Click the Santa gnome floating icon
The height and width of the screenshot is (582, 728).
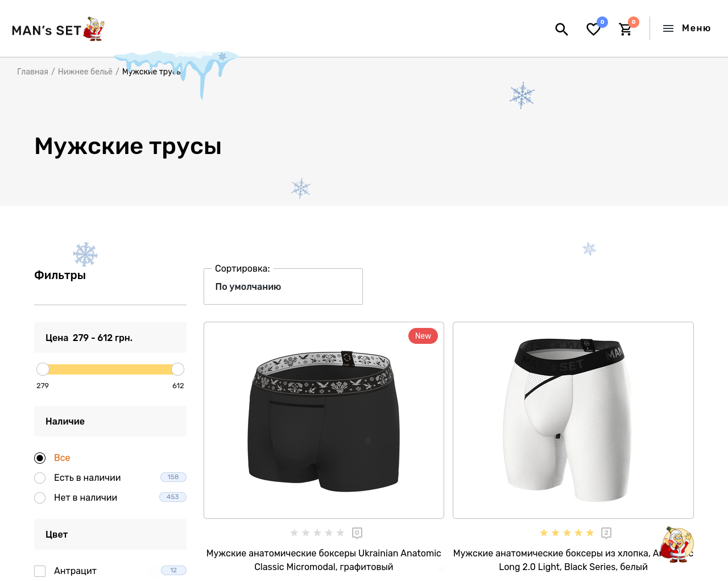(x=676, y=544)
